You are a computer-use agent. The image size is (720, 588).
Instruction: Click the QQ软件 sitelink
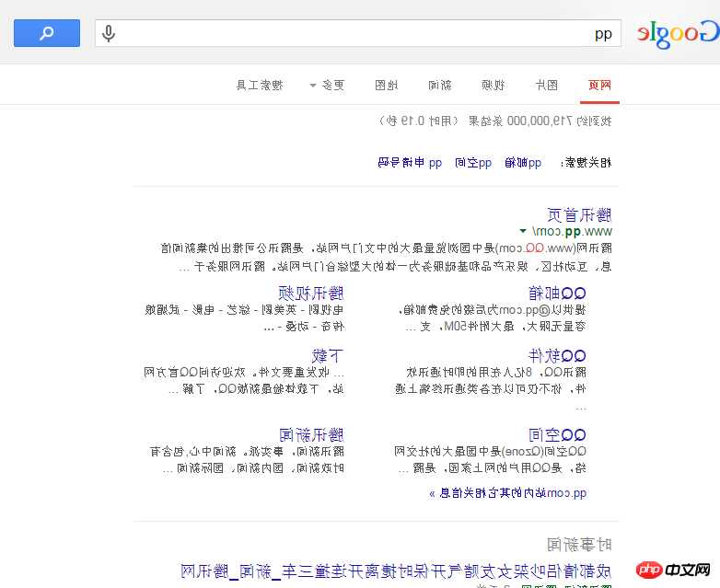click(557, 355)
